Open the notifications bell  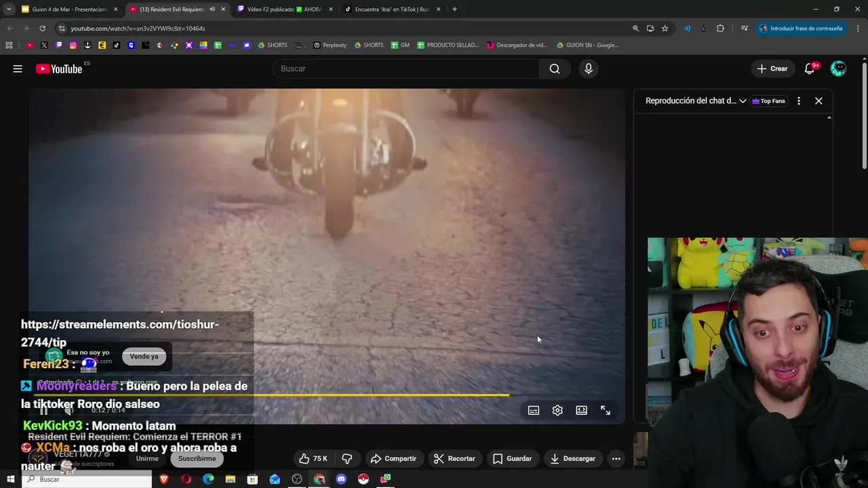[x=810, y=68]
